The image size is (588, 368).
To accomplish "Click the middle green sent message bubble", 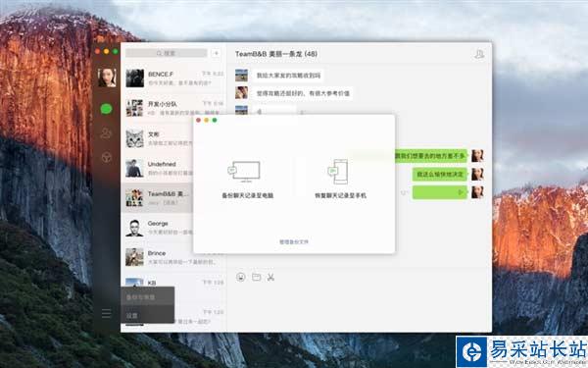I will (x=440, y=175).
